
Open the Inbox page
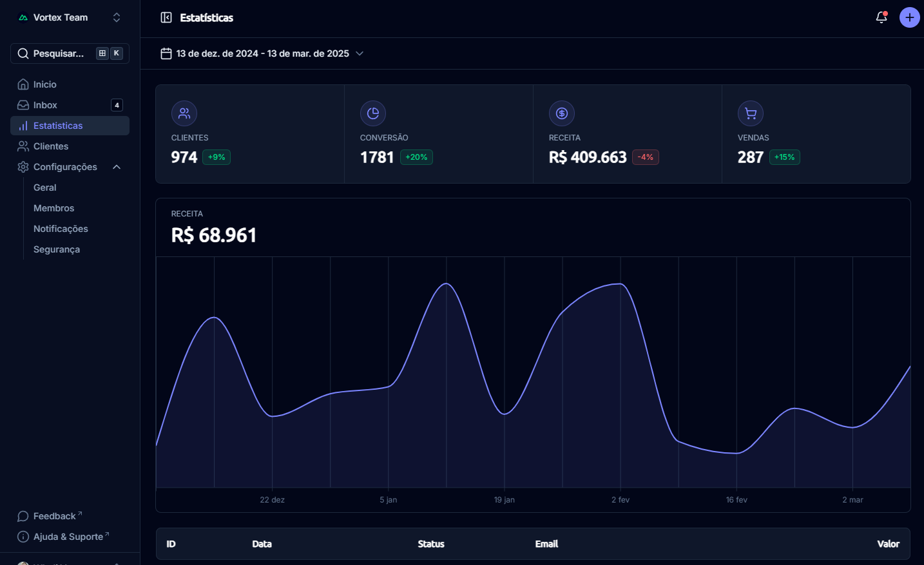[45, 105]
